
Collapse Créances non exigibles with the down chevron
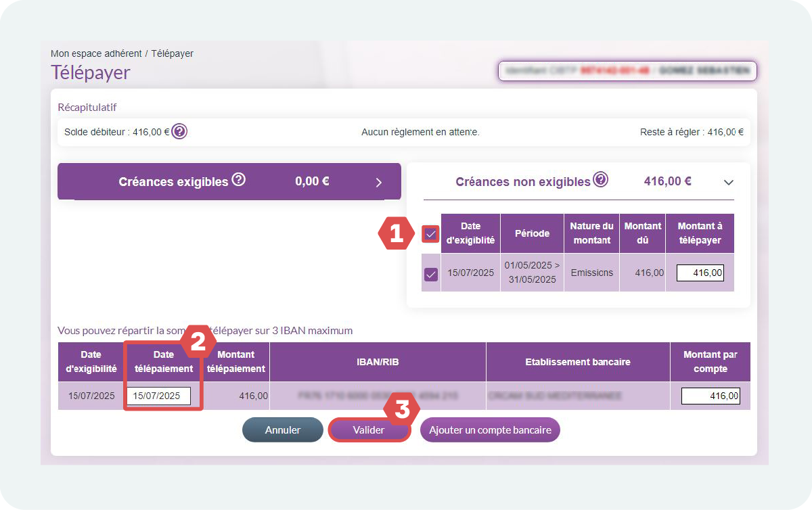pos(729,182)
